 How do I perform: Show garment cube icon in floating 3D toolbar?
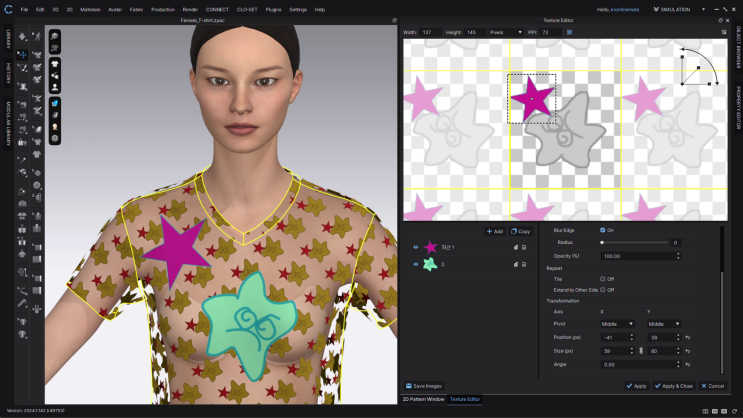[x=54, y=36]
